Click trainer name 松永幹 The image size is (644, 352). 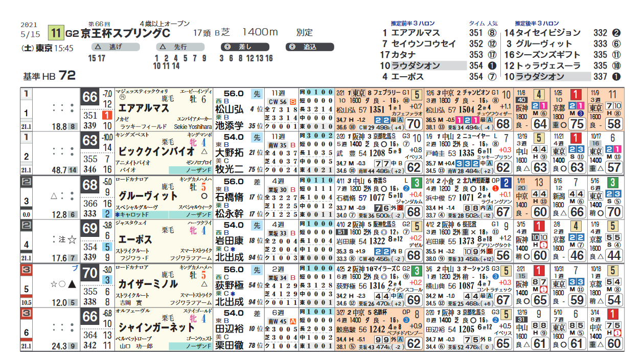click(x=229, y=213)
